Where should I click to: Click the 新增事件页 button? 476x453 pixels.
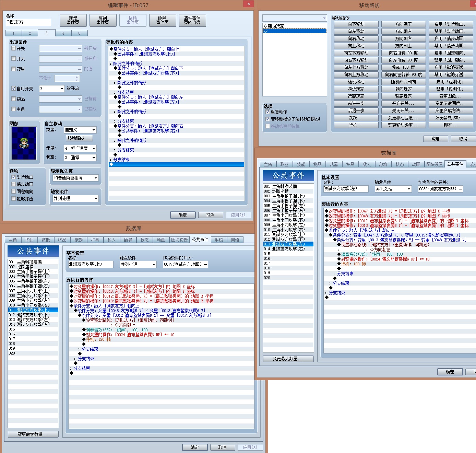click(73, 20)
